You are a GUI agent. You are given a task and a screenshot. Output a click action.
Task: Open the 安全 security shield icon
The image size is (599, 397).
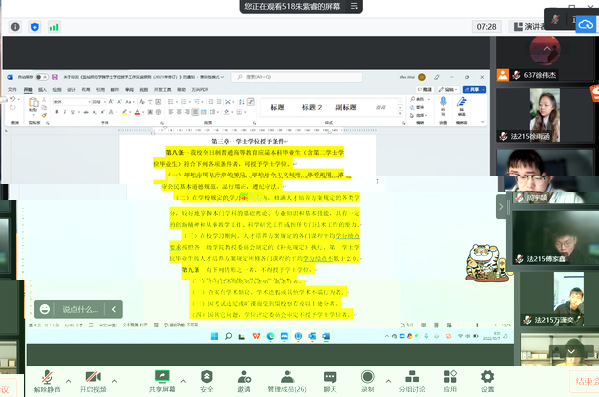(x=207, y=381)
